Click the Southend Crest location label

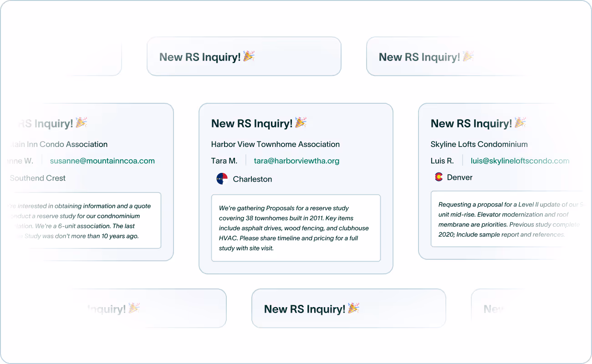tap(38, 178)
